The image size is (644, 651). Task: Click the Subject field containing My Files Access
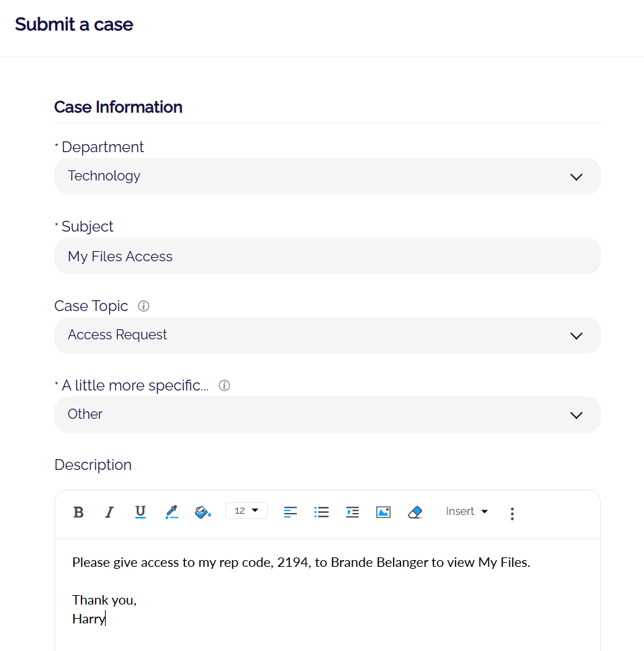327,256
